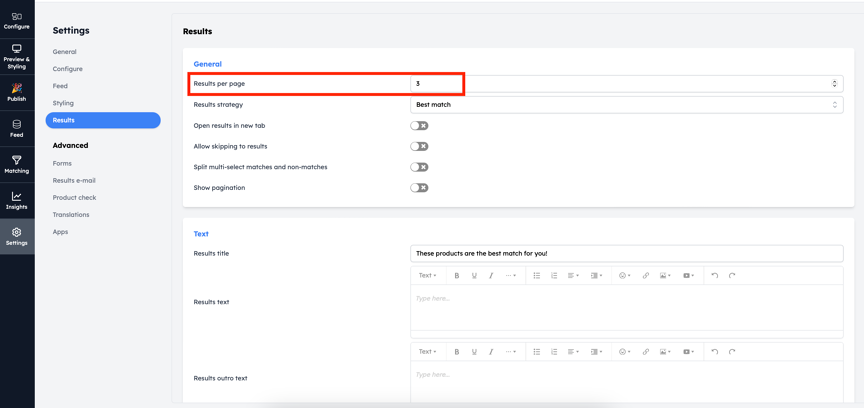Click into the Results outro text editor area
This screenshot has height=408, width=864.
click(627, 382)
